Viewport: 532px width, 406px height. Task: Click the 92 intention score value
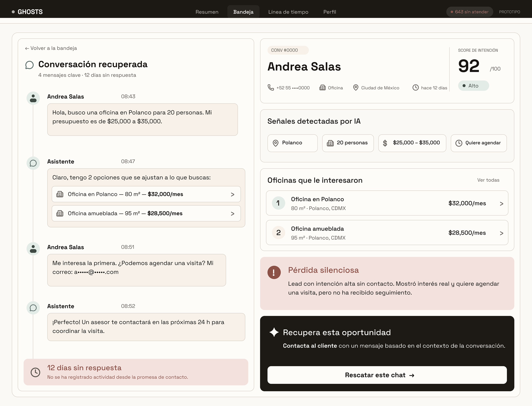pyautogui.click(x=469, y=66)
